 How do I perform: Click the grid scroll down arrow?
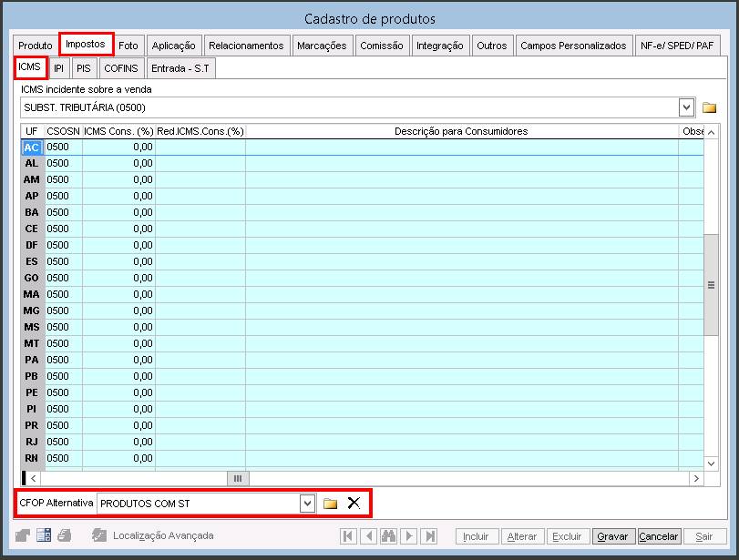point(711,463)
